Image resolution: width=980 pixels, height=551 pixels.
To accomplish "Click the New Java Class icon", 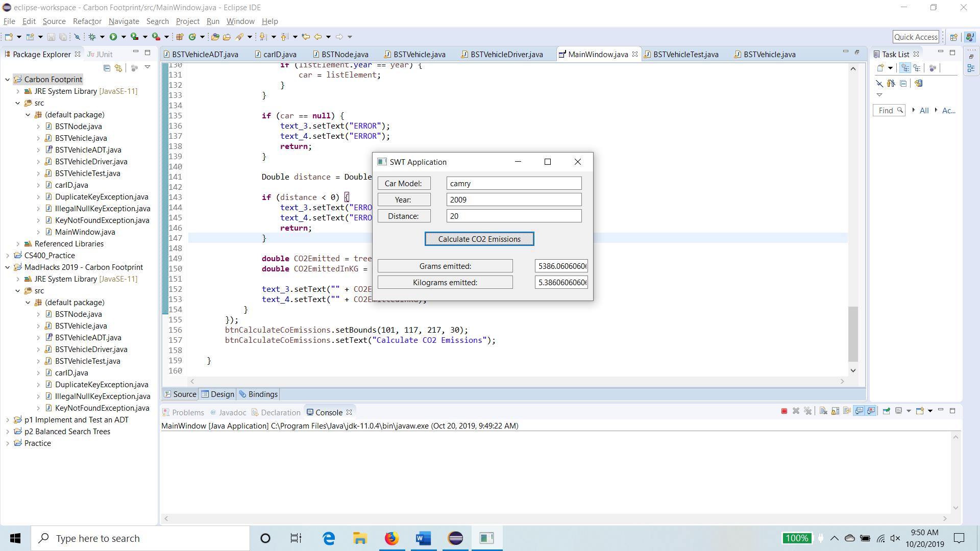I will pos(192,37).
